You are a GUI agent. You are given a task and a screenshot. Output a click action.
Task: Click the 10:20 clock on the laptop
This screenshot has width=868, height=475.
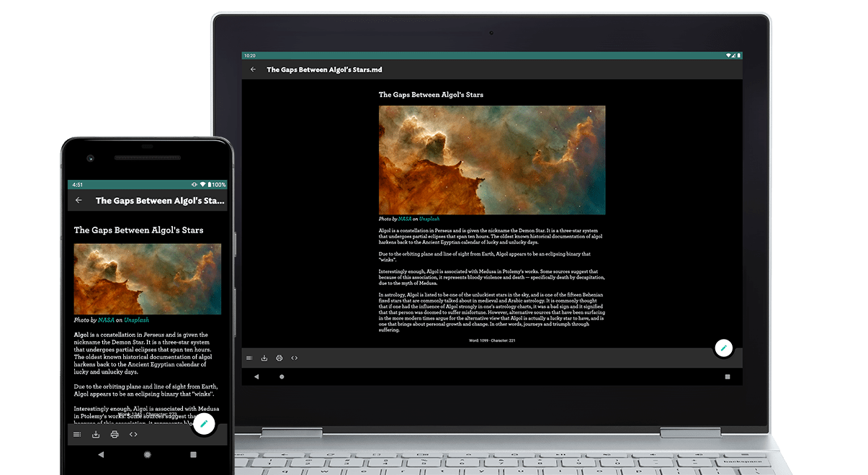coord(249,55)
